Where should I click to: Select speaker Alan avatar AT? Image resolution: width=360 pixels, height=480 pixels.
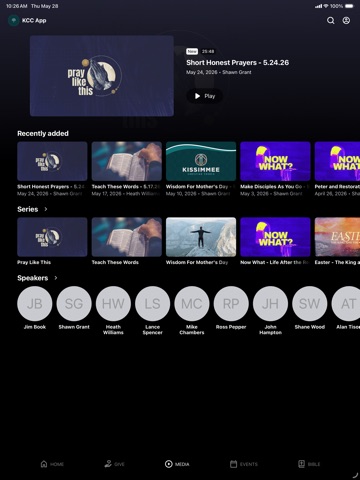point(346,304)
